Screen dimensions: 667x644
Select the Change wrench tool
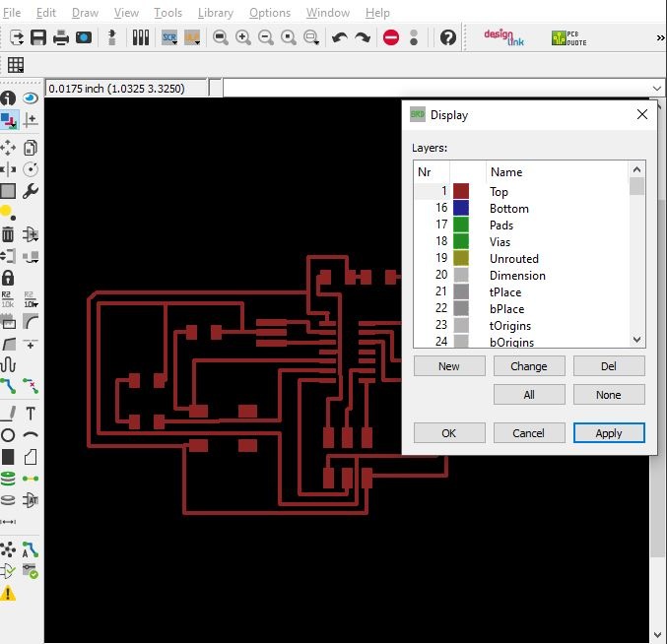tap(31, 191)
